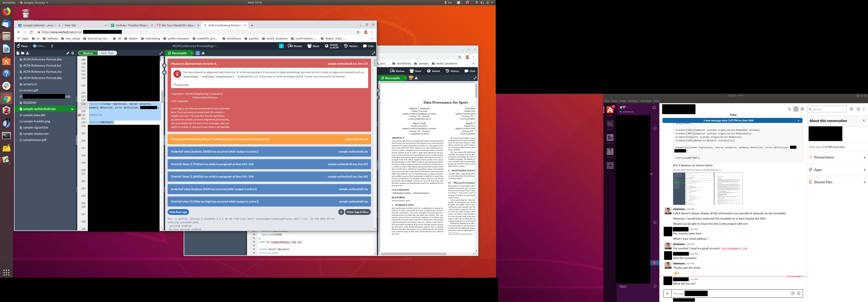Open the Recompile dropdown arrow
The image size is (868, 302).
192,53
